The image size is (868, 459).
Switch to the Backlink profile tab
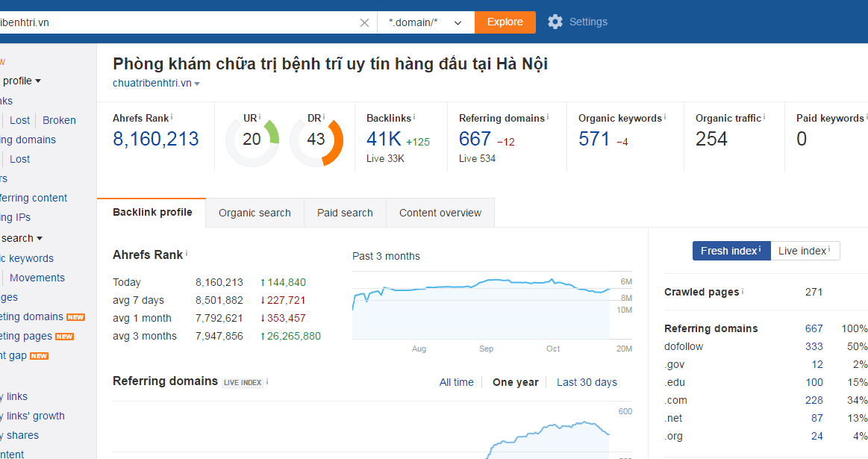152,212
